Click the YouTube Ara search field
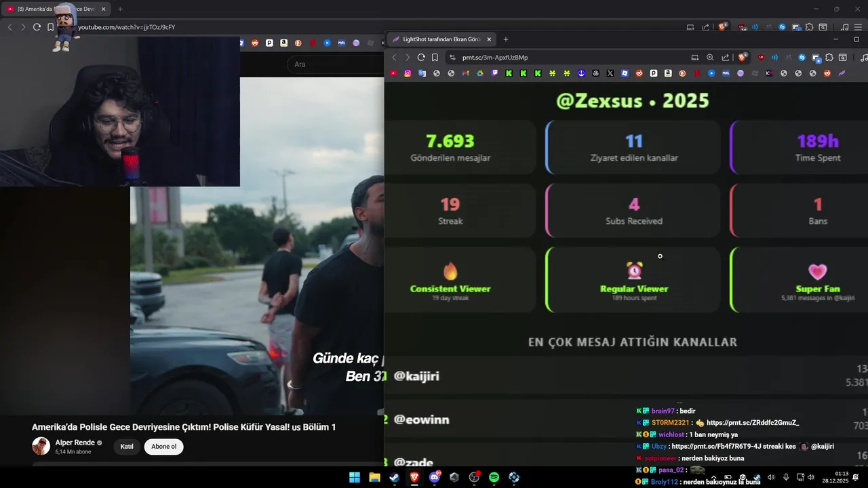 [x=336, y=64]
